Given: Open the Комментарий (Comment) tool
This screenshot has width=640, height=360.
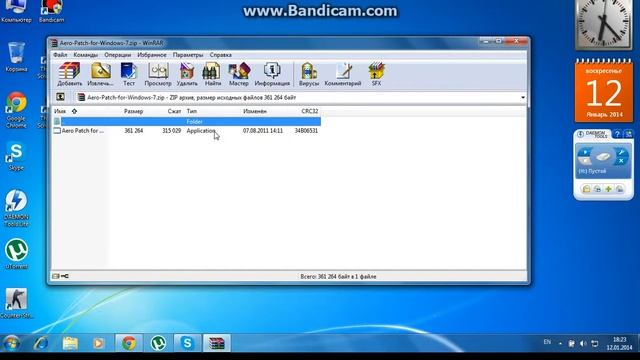Looking at the screenshot, I should 343,74.
